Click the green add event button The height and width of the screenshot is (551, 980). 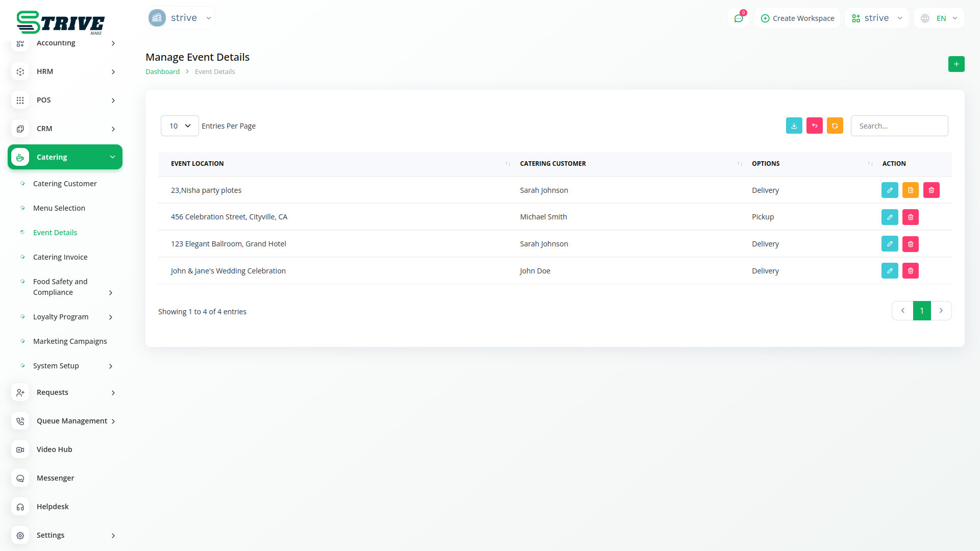point(956,64)
